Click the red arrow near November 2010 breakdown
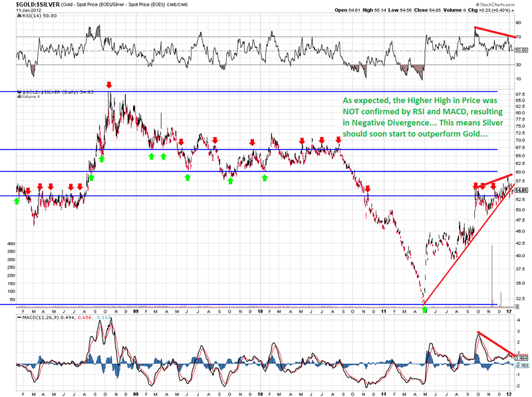The image size is (532, 397). click(368, 190)
